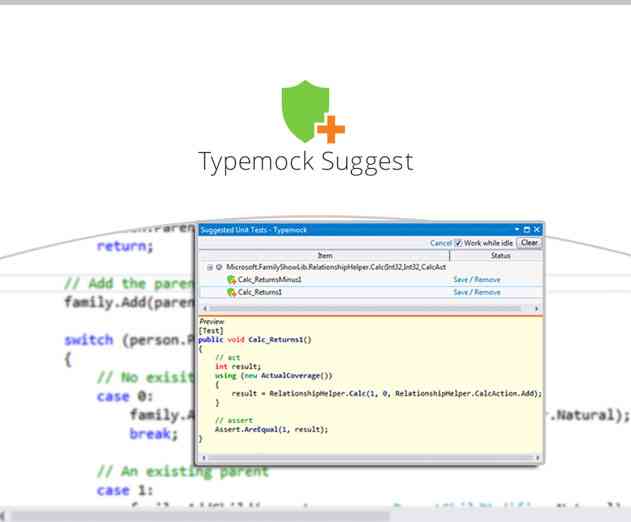The image size is (631, 522).
Task: Open the window position dropdown arrow in title bar
Action: (517, 229)
